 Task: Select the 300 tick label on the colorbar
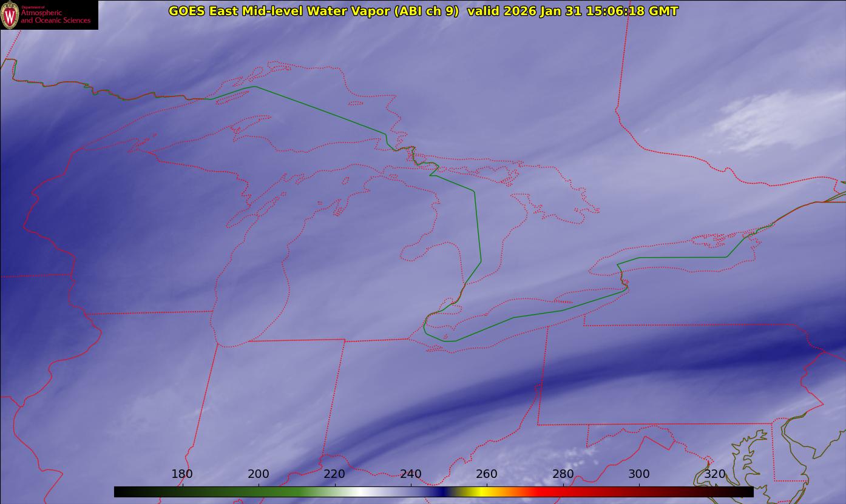tap(639, 474)
